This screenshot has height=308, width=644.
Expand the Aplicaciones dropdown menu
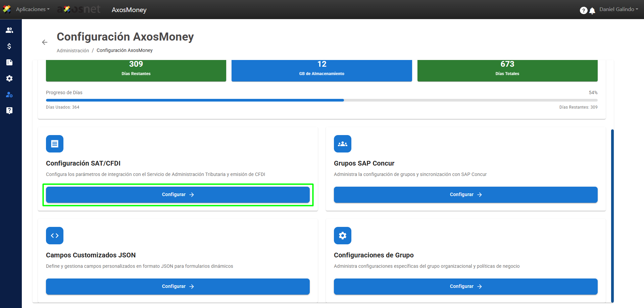(33, 9)
